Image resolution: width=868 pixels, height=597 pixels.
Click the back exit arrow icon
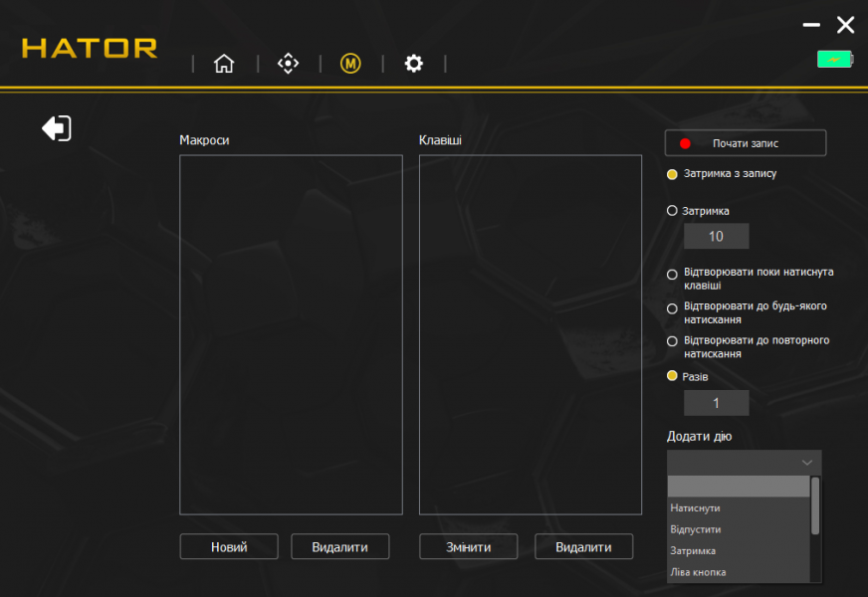click(57, 128)
